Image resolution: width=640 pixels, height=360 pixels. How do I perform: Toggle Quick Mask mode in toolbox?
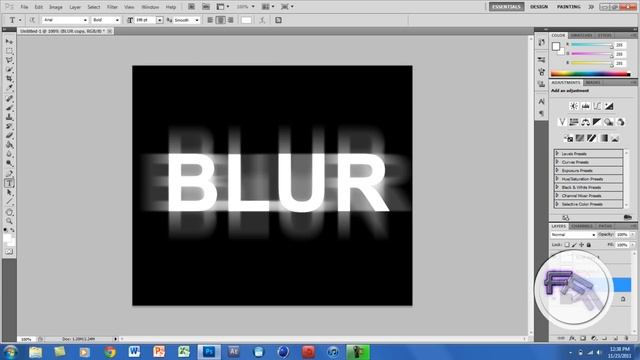coord(9,252)
